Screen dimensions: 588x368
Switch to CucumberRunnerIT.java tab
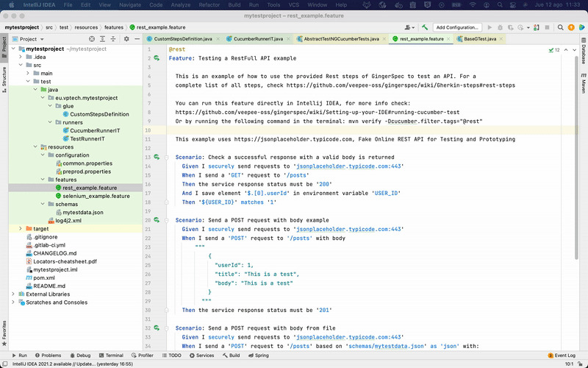[x=258, y=39]
